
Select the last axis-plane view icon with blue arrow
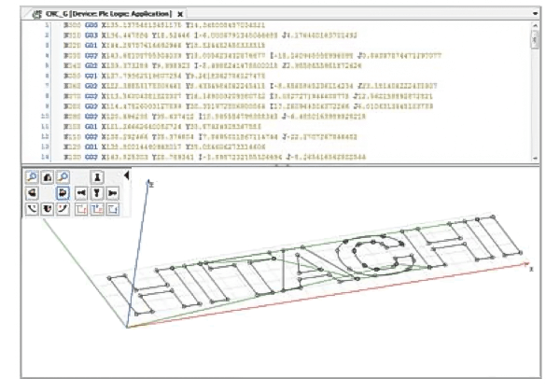[113, 209]
